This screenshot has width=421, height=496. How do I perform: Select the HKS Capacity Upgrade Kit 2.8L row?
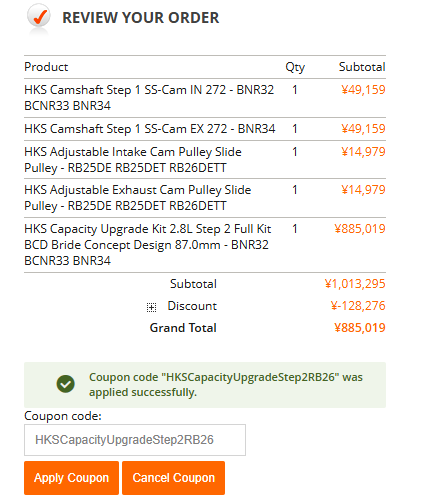205,245
